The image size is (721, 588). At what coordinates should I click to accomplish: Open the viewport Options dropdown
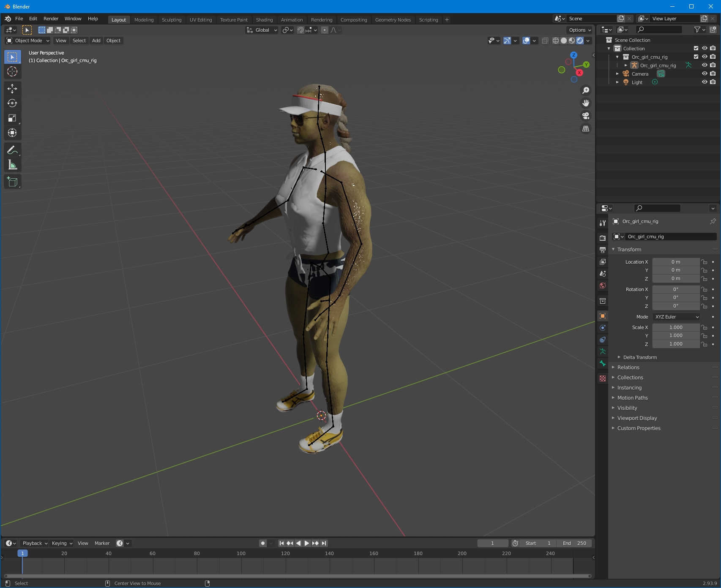click(580, 30)
